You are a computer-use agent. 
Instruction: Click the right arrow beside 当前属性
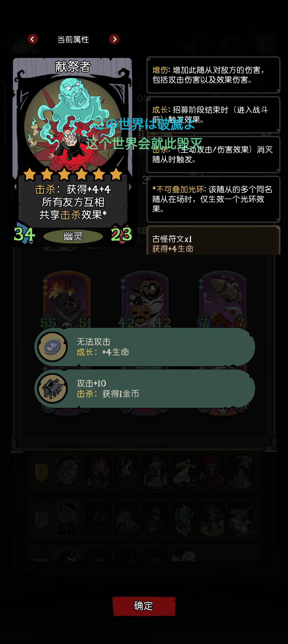pyautogui.click(x=114, y=39)
